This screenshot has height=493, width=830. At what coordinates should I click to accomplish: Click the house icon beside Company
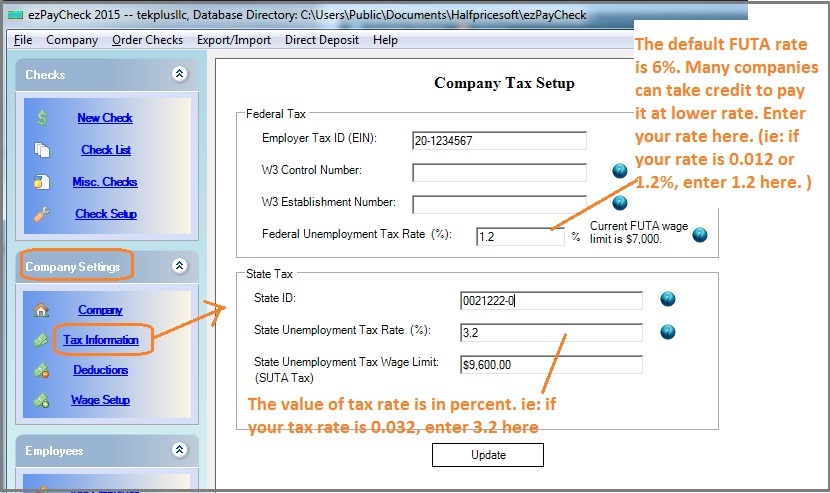pos(41,310)
